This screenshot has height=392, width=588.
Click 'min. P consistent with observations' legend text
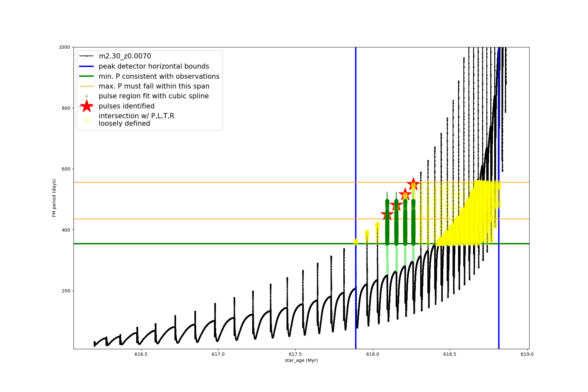[159, 76]
